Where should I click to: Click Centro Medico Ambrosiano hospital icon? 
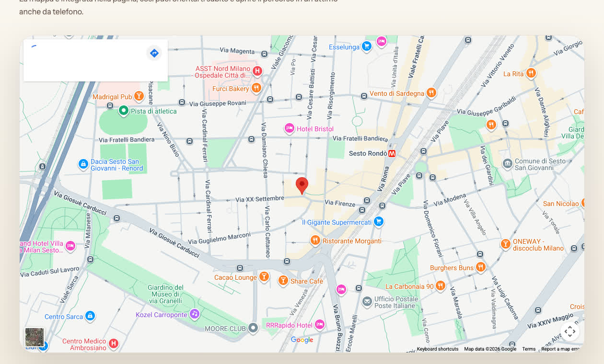pyautogui.click(x=114, y=343)
